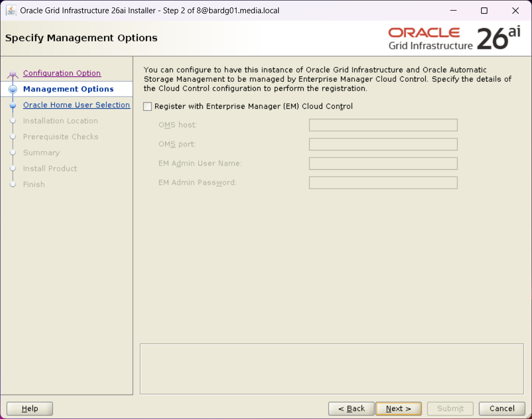532x419 pixels.
Task: Open Help for the installer
Action: pos(30,408)
